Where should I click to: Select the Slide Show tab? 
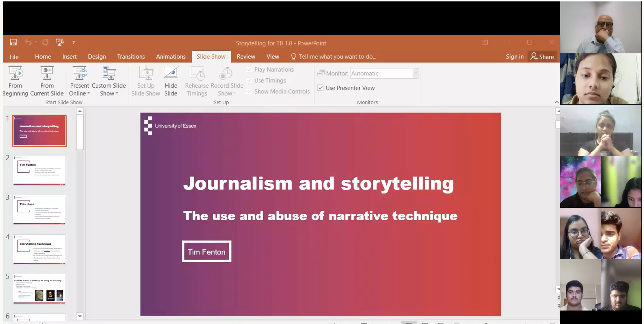[x=211, y=56]
